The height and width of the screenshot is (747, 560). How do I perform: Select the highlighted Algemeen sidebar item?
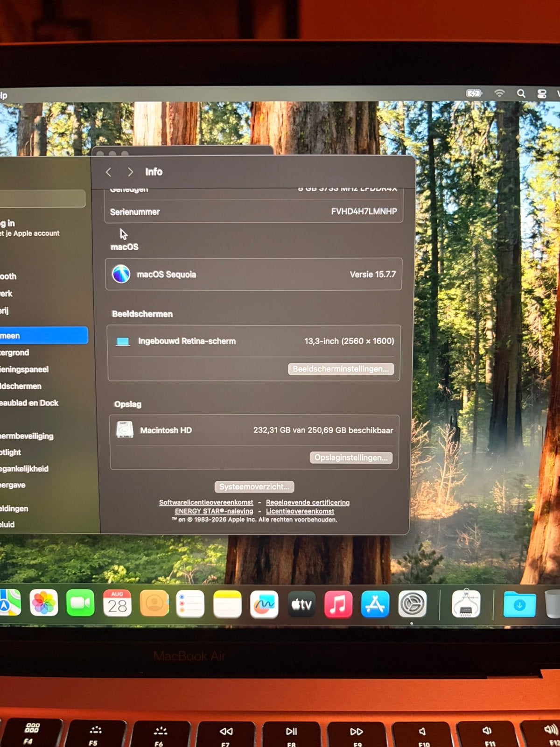coord(43,335)
